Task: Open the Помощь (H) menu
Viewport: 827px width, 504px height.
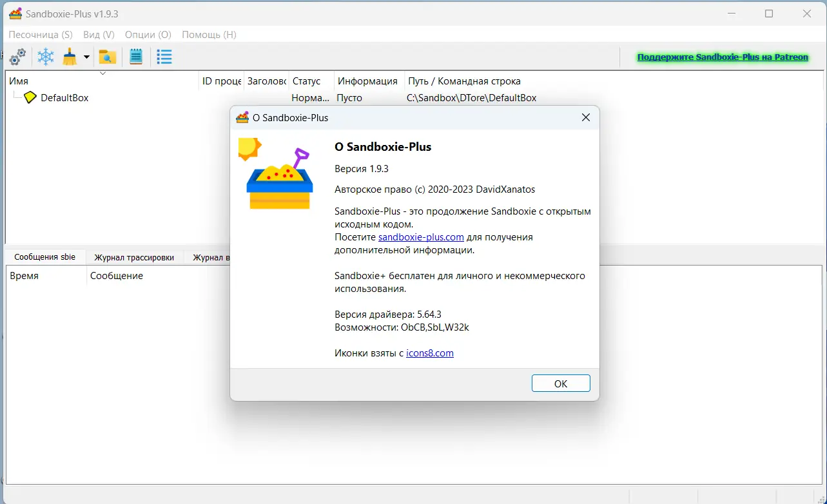Action: click(209, 35)
